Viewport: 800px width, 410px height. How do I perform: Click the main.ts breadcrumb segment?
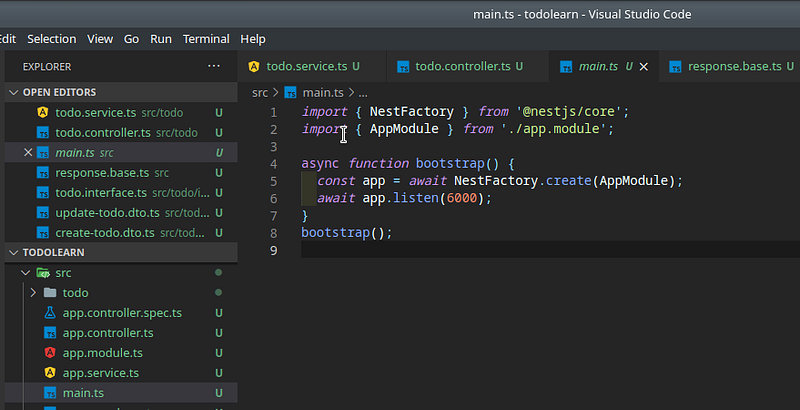coord(323,93)
